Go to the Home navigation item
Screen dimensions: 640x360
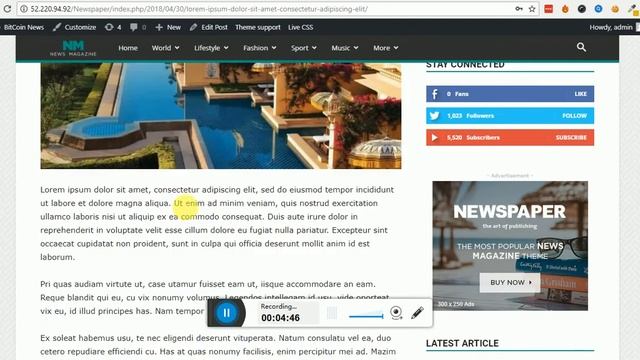pyautogui.click(x=128, y=48)
